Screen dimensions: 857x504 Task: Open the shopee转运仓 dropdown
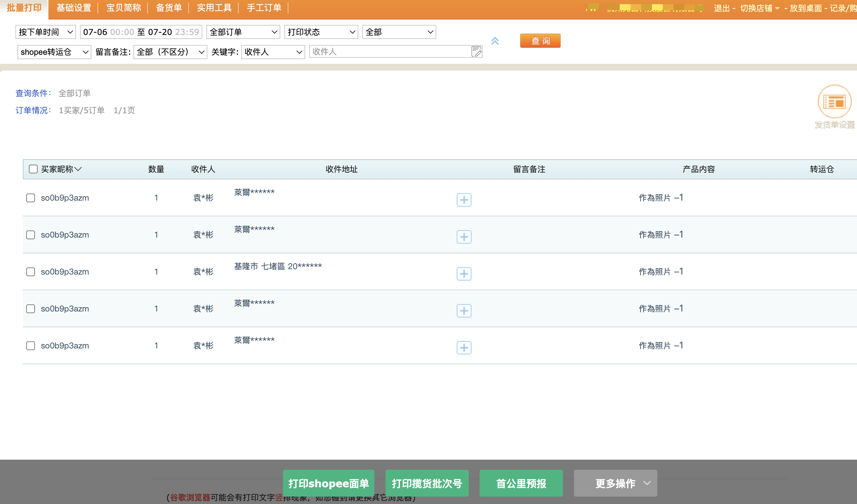click(54, 52)
